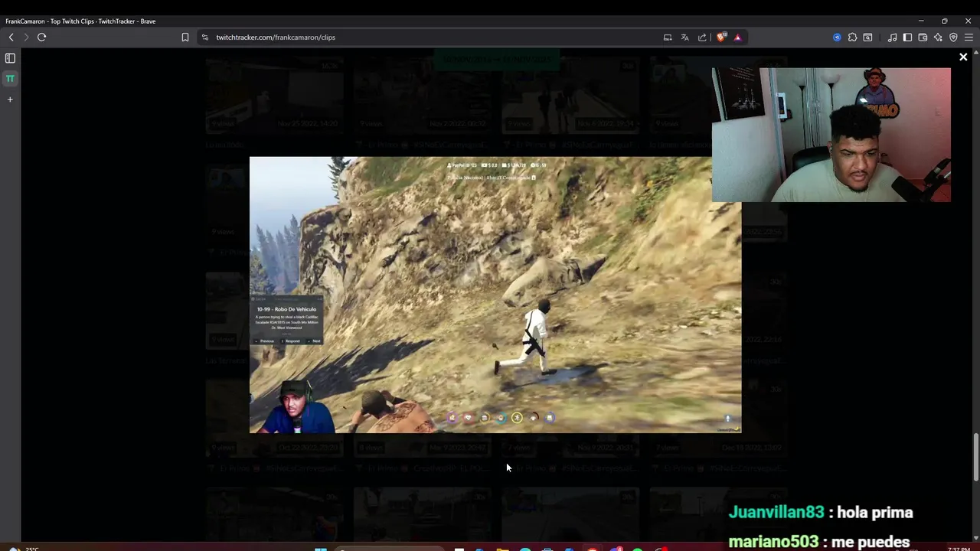
Task: Toggle the vertical tabs panel button
Action: pyautogui.click(x=10, y=57)
